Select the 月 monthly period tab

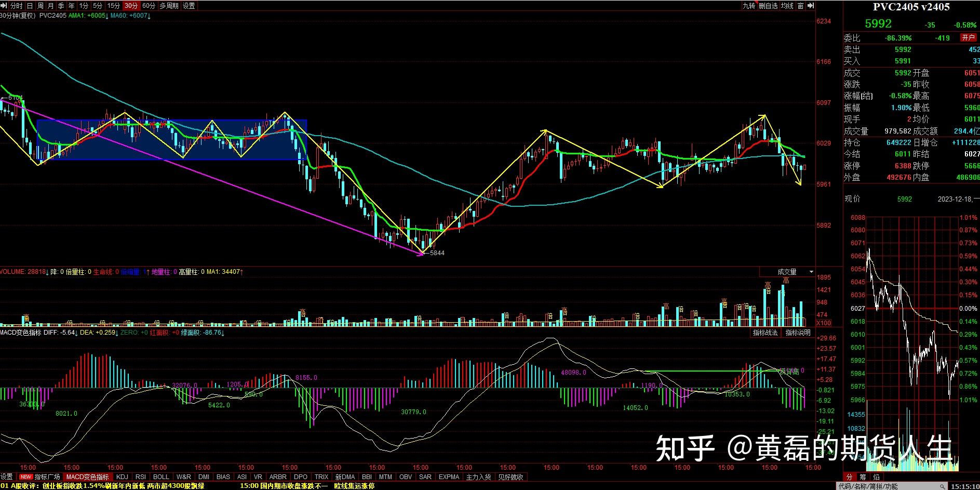point(50,6)
